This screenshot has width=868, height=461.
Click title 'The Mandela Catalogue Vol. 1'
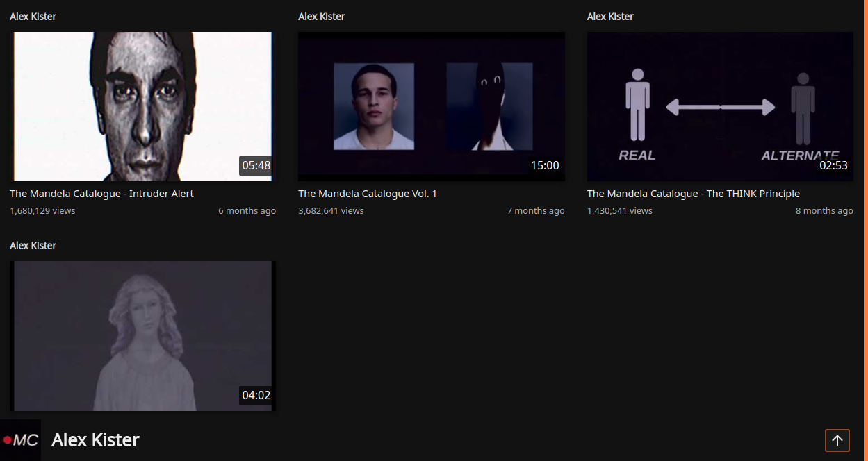click(368, 194)
